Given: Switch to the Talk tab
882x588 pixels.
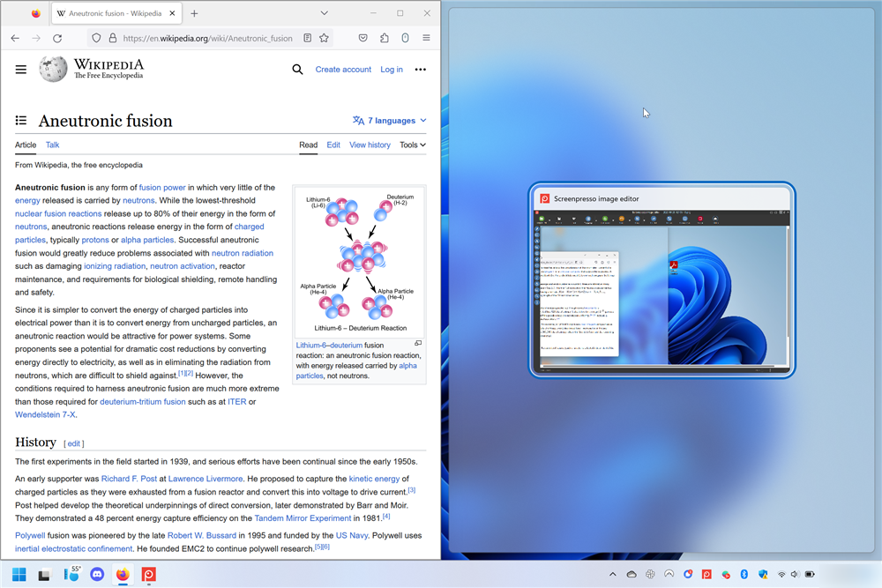Looking at the screenshot, I should 52,145.
